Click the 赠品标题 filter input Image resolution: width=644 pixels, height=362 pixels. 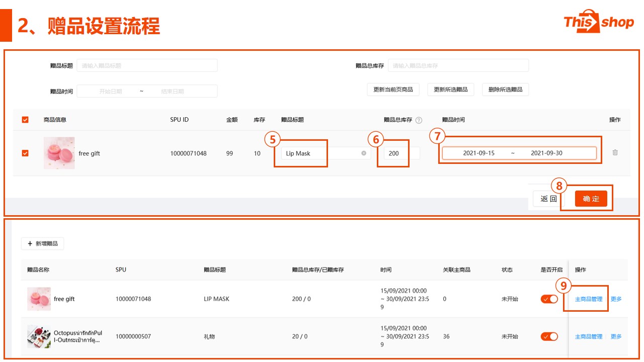147,65
